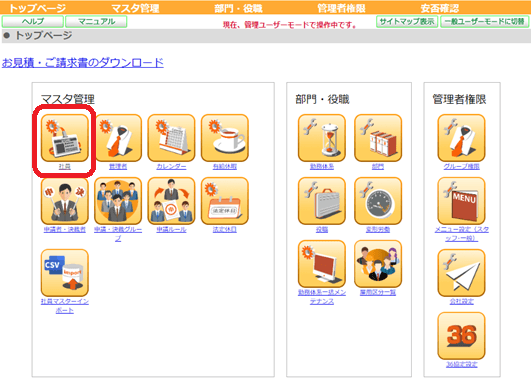Open お見積・ご請求書のダウンロード link
The width and height of the screenshot is (531, 379).
pos(83,63)
